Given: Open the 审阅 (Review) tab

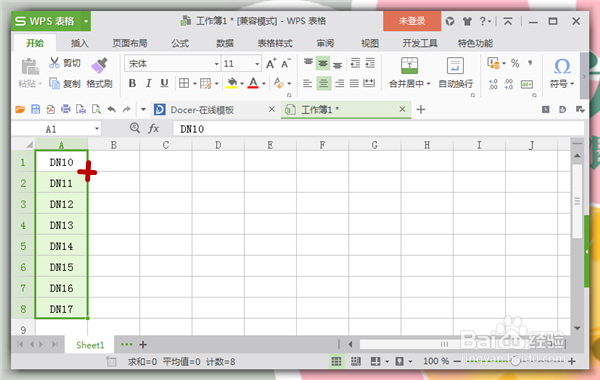Looking at the screenshot, I should click(x=325, y=43).
